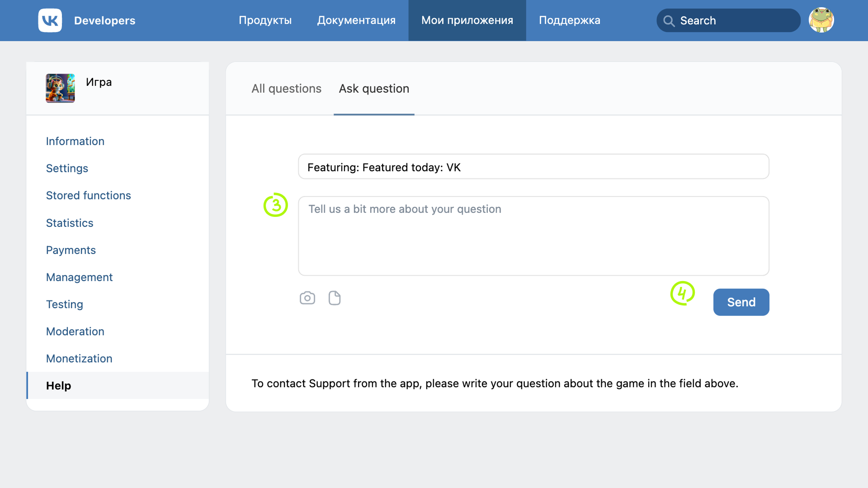868x488 pixels.
Task: Send the question
Action: [x=741, y=302]
